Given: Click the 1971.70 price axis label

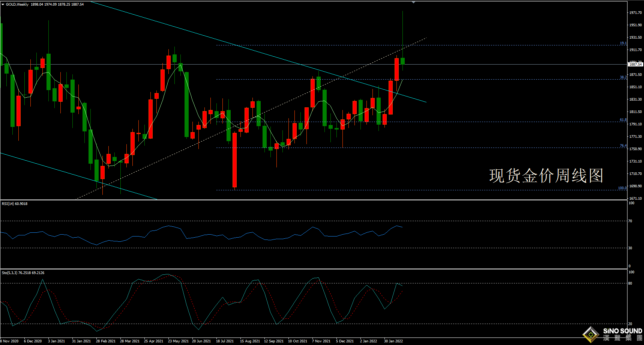Looking at the screenshot, I should (635, 13).
